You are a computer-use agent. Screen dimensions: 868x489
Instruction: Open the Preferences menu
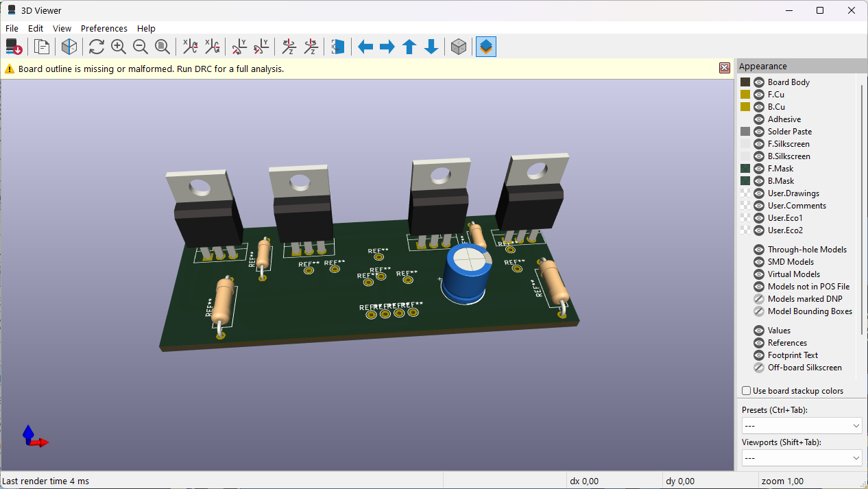pos(104,28)
